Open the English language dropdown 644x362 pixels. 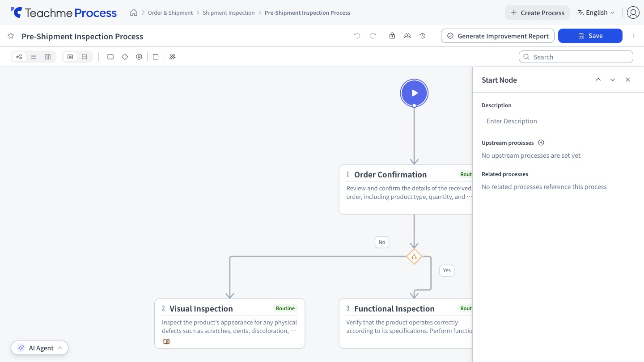(x=596, y=13)
